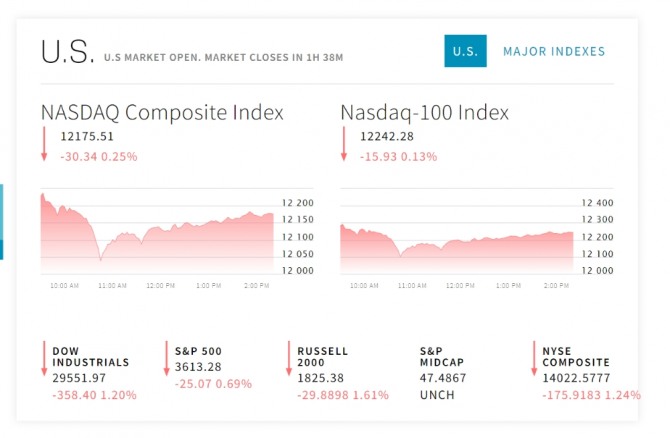Open Nasdaq-100 Index title link
Screen dimensions: 670x438
click(424, 112)
